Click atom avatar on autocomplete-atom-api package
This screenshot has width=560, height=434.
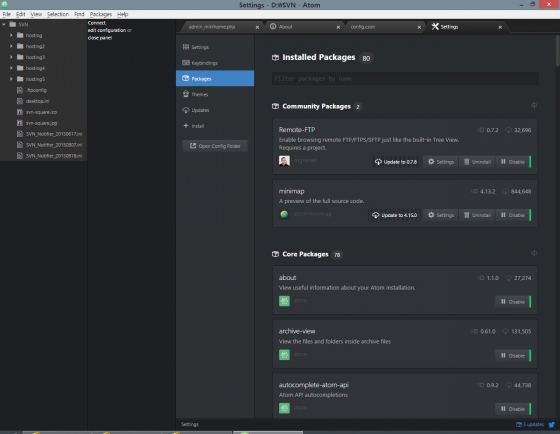tap(284, 408)
